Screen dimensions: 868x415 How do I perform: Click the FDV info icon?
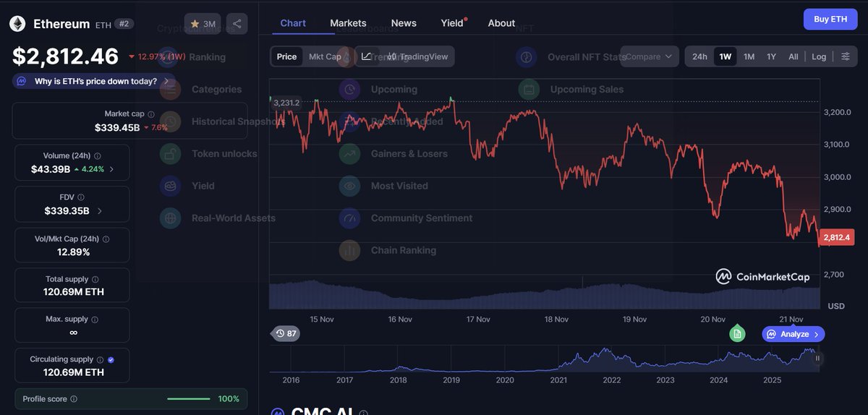pyautogui.click(x=81, y=197)
